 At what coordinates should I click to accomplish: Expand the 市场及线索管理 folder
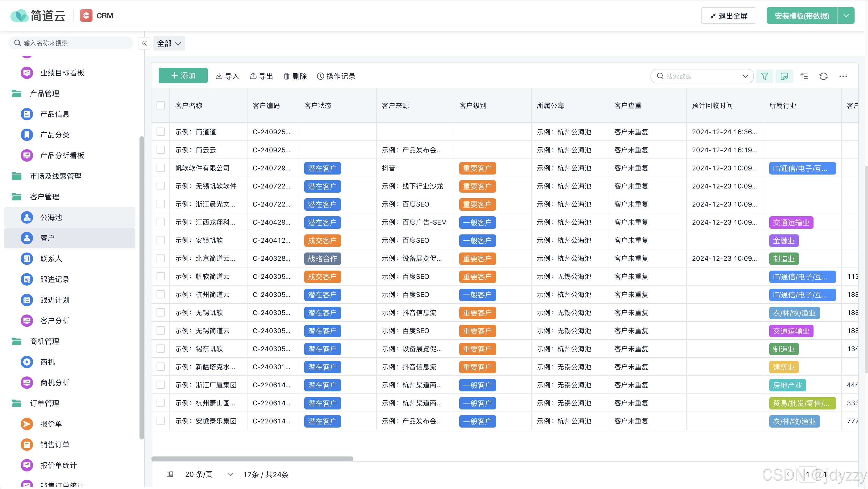[56, 176]
